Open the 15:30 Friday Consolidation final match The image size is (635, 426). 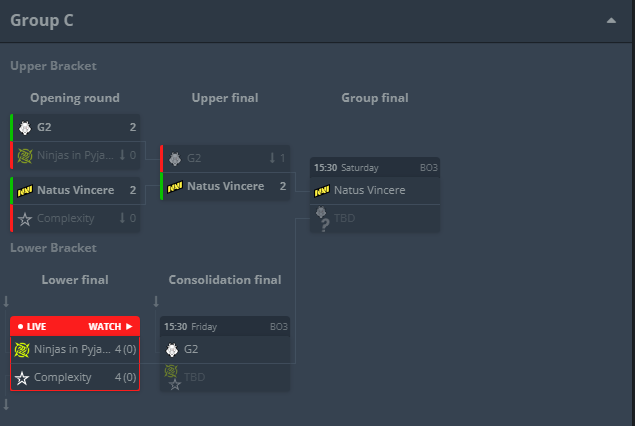pos(225,326)
